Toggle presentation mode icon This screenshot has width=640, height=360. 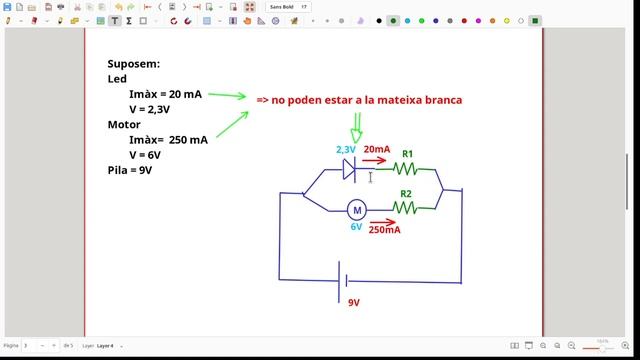click(529, 346)
